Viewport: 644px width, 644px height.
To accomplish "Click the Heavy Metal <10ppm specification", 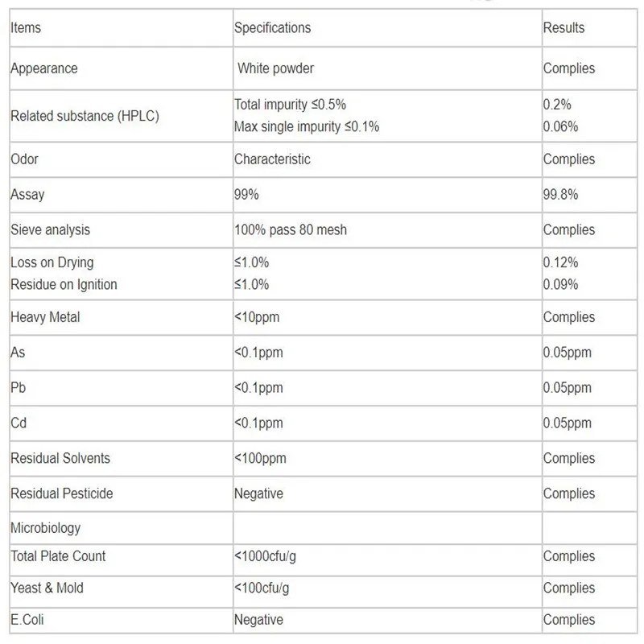I will coord(257,318).
